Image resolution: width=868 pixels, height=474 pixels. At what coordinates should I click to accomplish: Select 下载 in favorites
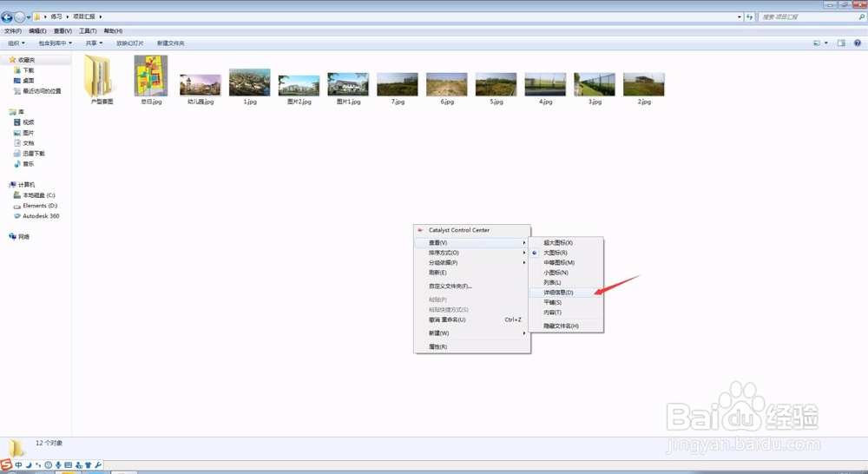pyautogui.click(x=28, y=70)
